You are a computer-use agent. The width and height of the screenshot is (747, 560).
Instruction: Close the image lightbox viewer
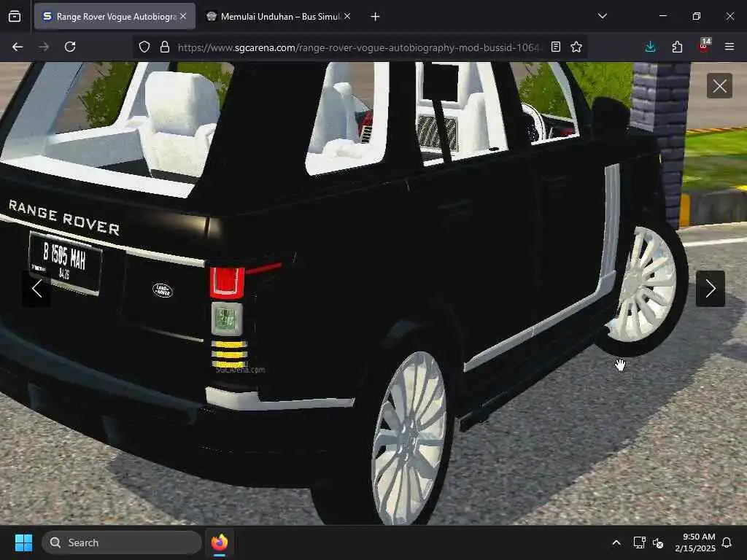[719, 86]
